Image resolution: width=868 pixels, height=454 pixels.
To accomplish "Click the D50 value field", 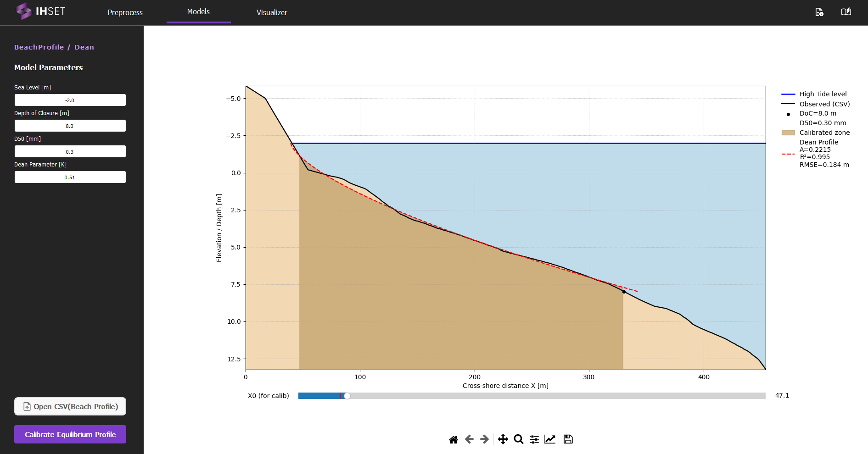I will coord(70,151).
